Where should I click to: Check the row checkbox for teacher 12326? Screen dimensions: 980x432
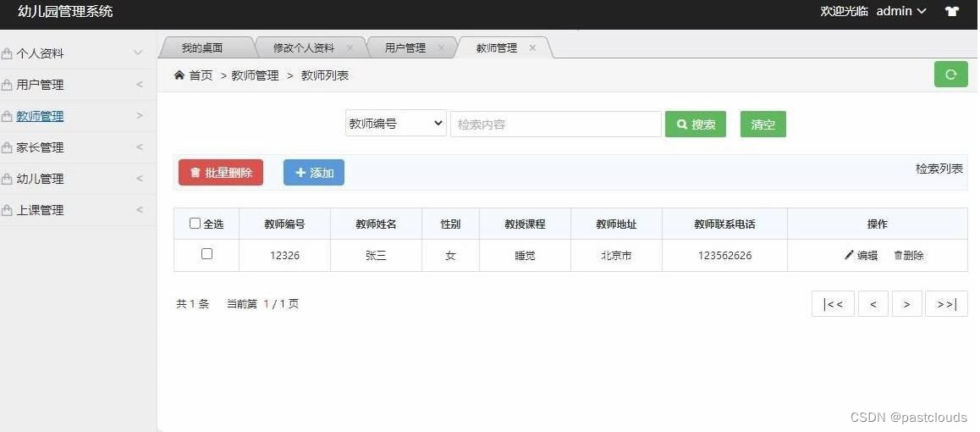pyautogui.click(x=206, y=254)
